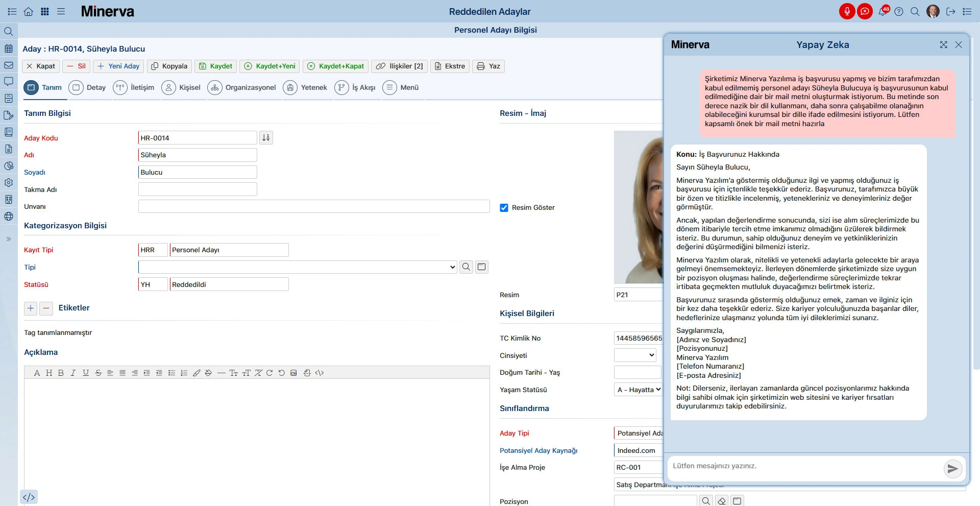980x506 pixels.
Task: Switch to the İletişim tab
Action: pos(134,88)
